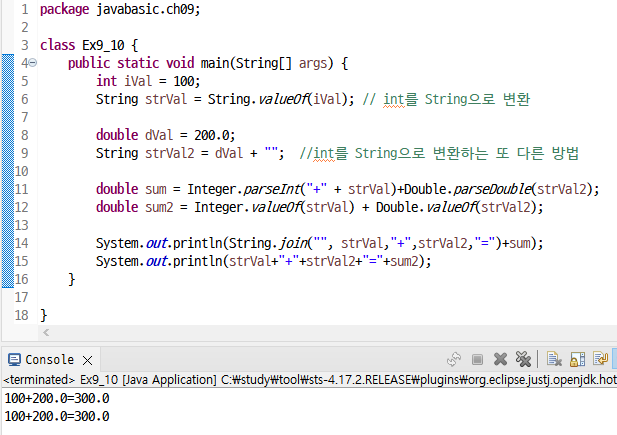Click the Clear Console document icon

(554, 359)
